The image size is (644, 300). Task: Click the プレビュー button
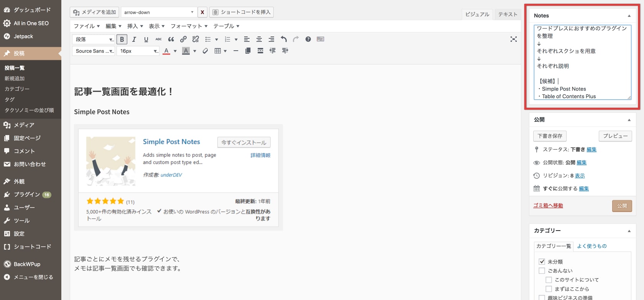615,136
